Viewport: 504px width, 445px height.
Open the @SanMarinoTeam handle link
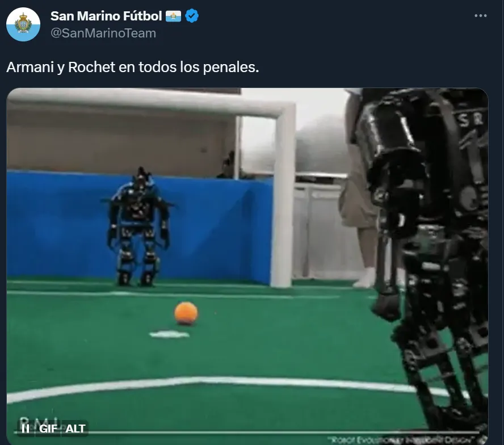[x=103, y=33]
